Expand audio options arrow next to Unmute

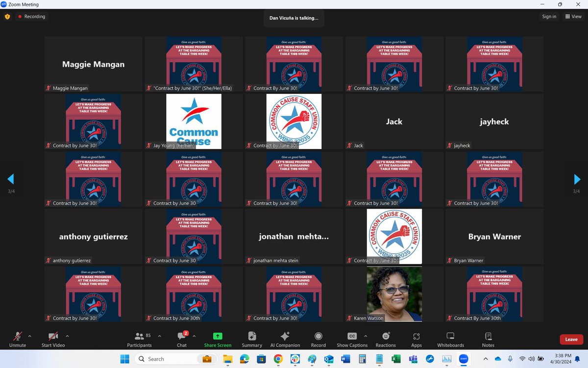pyautogui.click(x=29, y=336)
